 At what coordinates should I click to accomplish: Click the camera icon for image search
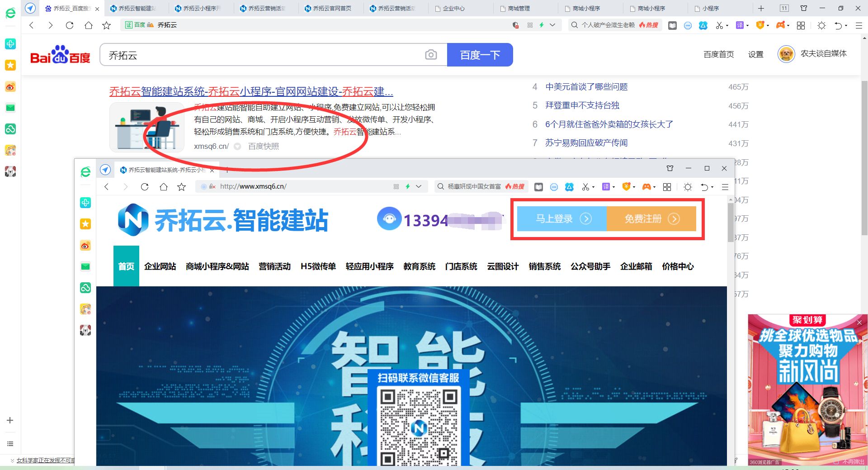[x=431, y=54]
